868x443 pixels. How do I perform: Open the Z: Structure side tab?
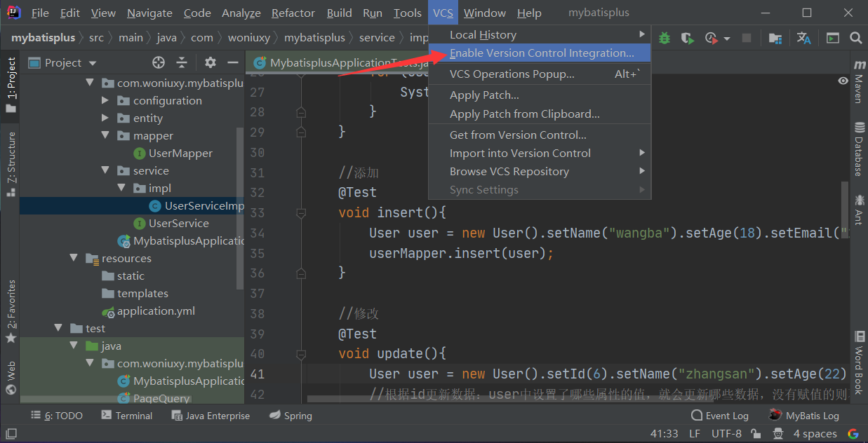point(11,164)
